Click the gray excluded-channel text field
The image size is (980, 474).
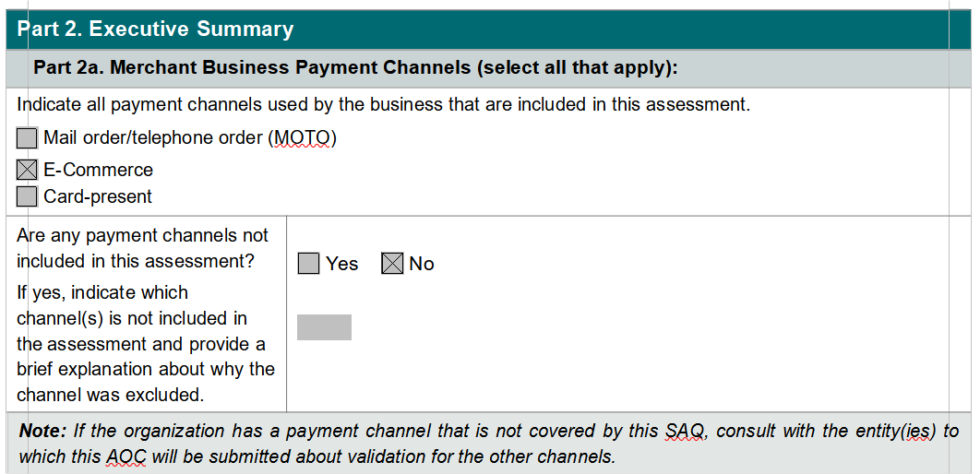point(324,327)
